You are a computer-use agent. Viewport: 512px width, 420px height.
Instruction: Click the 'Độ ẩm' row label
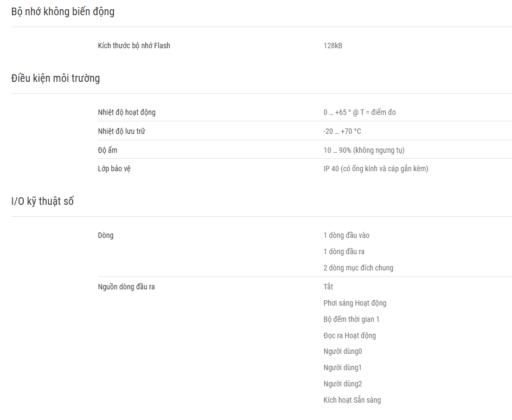click(107, 150)
